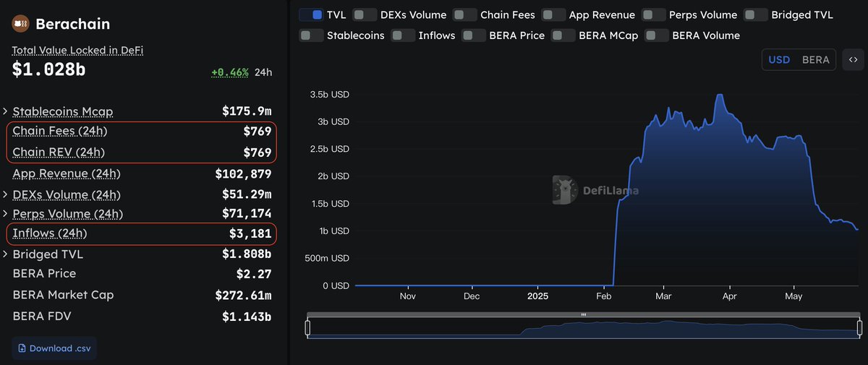Viewport: 868px width, 365px height.
Task: Click the +0.46% 24h change value
Action: pos(230,72)
